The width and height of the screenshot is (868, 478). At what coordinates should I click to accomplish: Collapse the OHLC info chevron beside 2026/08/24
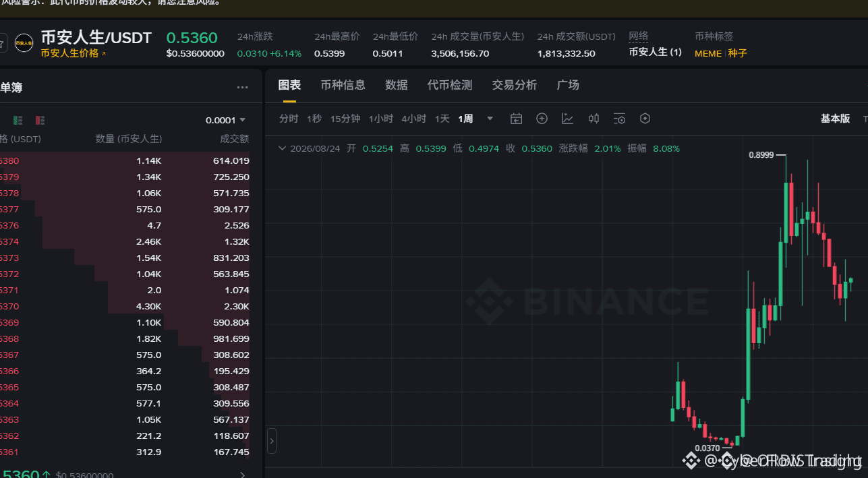coord(283,148)
